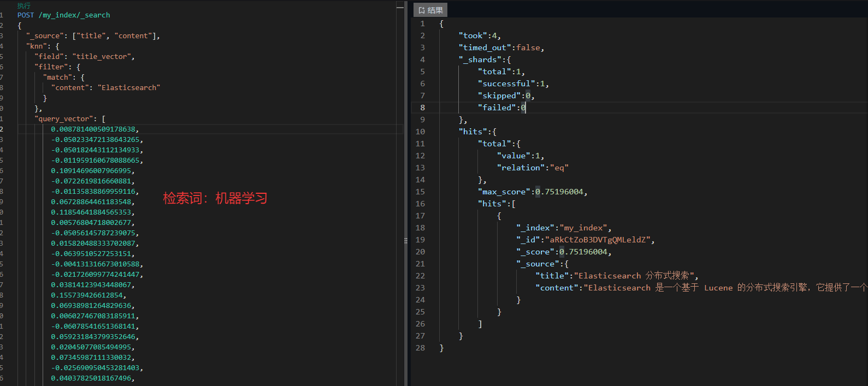
Task: Click "relation":"eq" in the result
Action: pyautogui.click(x=533, y=168)
